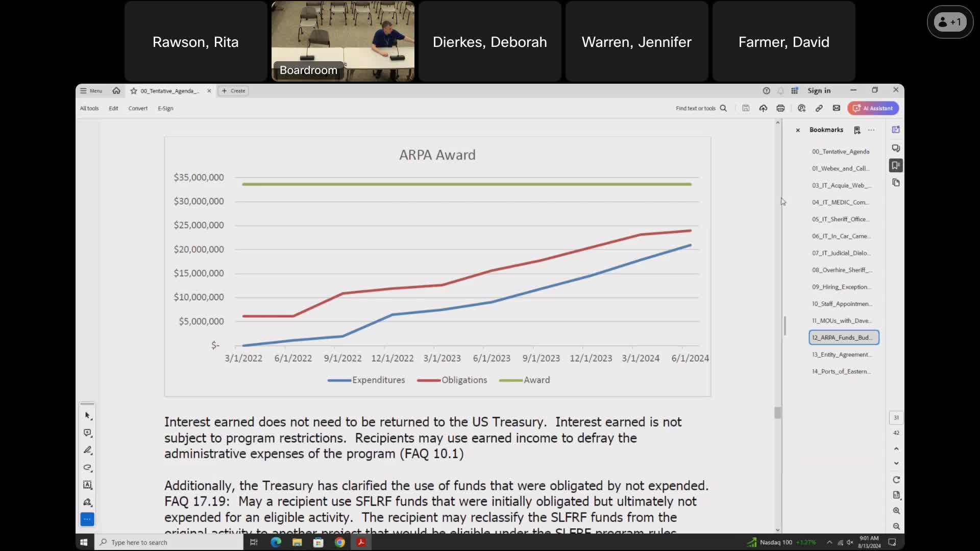Click the Save file icon

[x=746, y=108]
